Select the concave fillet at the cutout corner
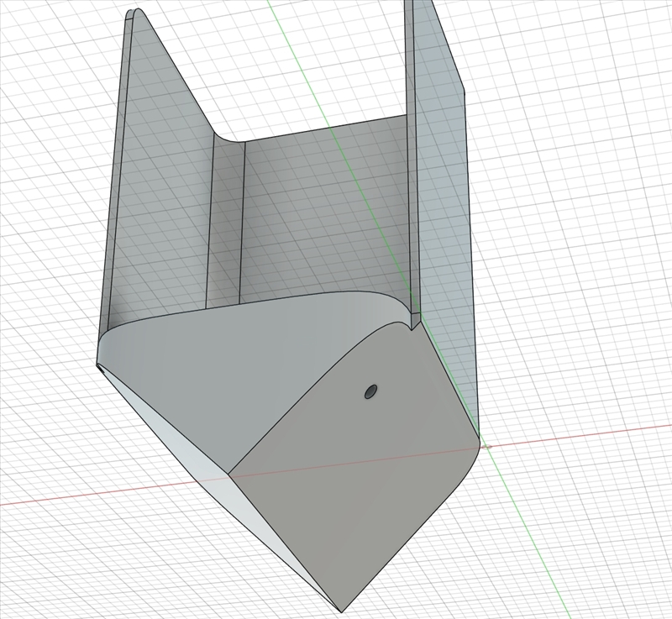Image resolution: width=672 pixels, height=619 pixels. (x=226, y=137)
